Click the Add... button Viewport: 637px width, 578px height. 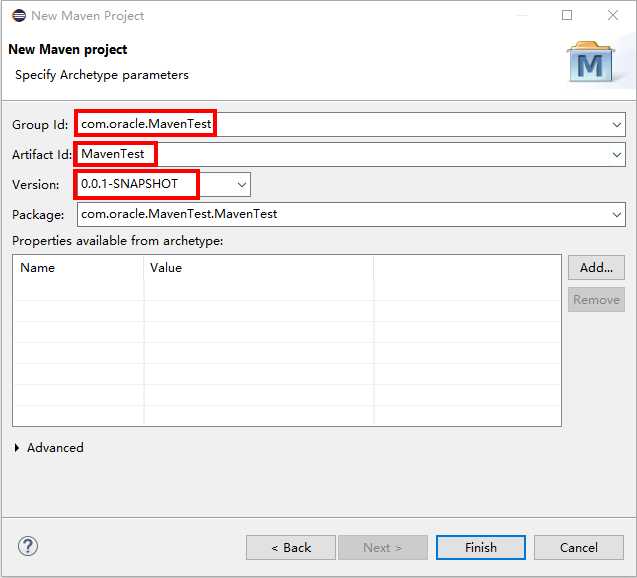point(596,268)
